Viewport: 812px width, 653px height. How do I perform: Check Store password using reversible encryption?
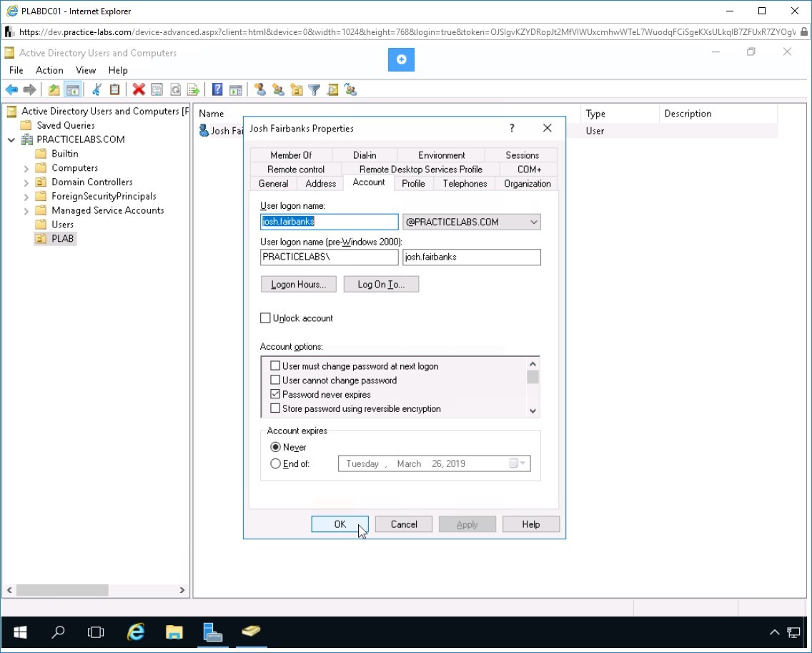275,408
